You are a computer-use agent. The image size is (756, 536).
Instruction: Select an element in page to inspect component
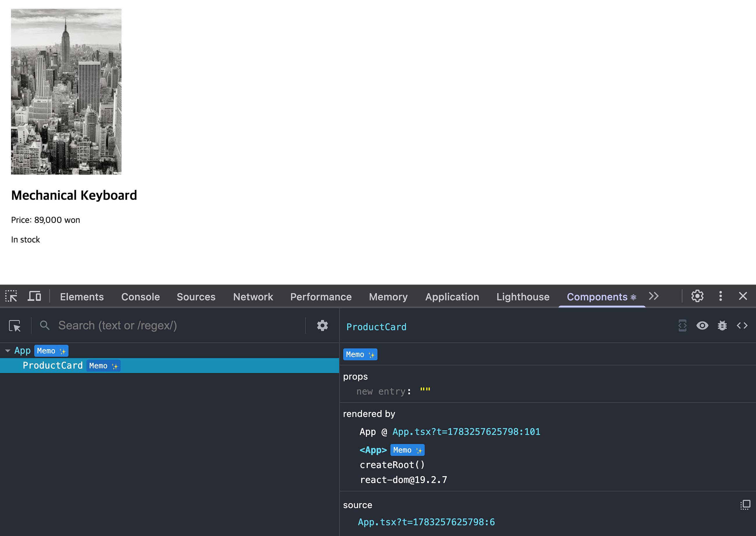[15, 326]
